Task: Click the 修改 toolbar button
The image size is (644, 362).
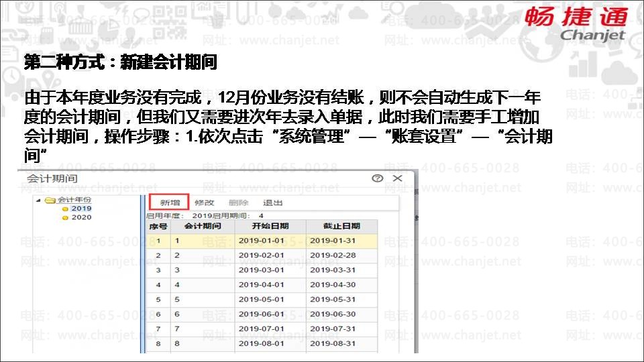Action: pyautogui.click(x=204, y=202)
